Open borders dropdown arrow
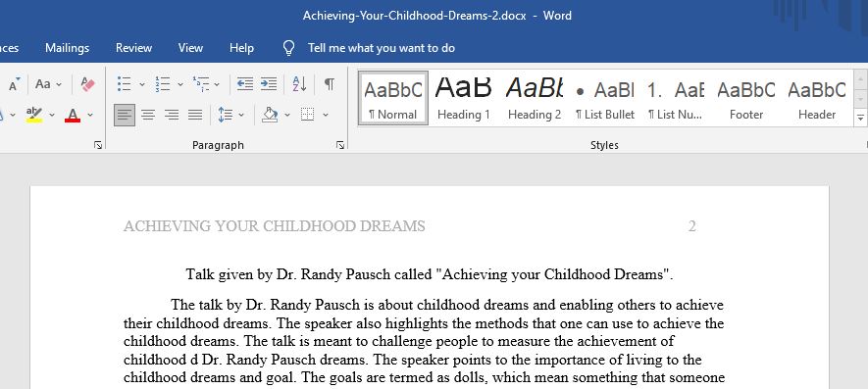This screenshot has width=868, height=389. tap(326, 115)
